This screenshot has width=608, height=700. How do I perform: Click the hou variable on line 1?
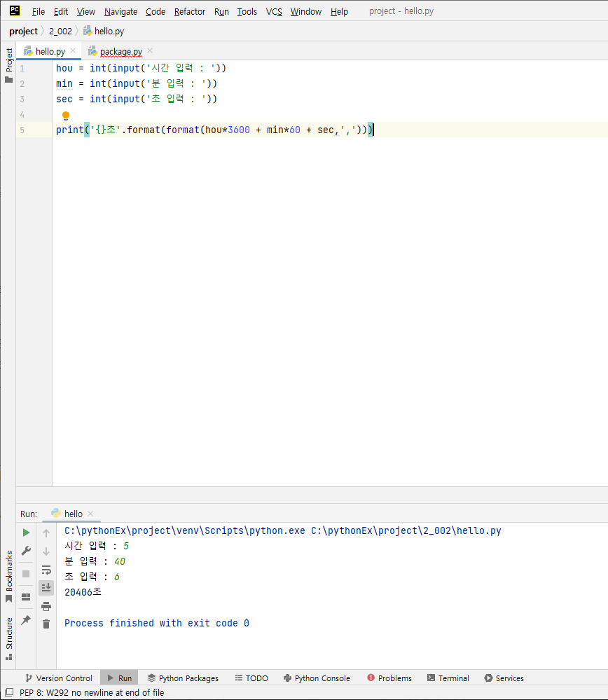(x=64, y=68)
